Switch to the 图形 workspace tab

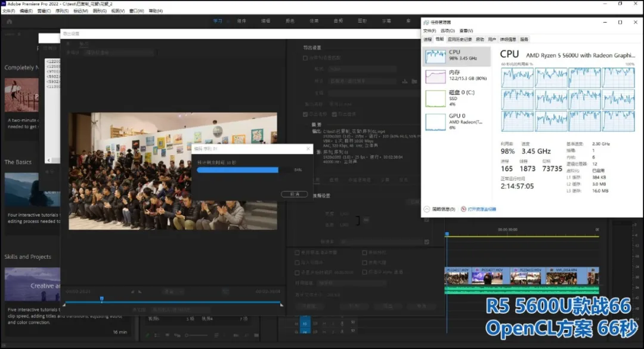pos(363,21)
